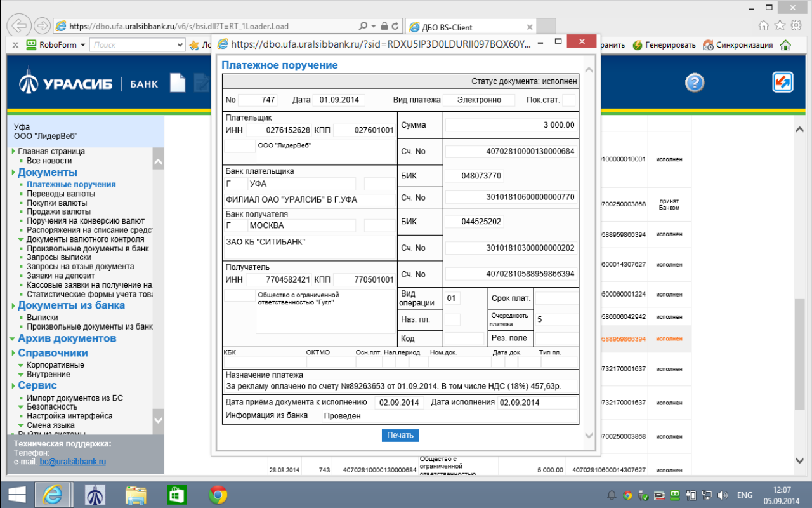The width and height of the screenshot is (812, 508).
Task: Switch to the ДБО BS-Client tab
Action: pyautogui.click(x=469, y=27)
